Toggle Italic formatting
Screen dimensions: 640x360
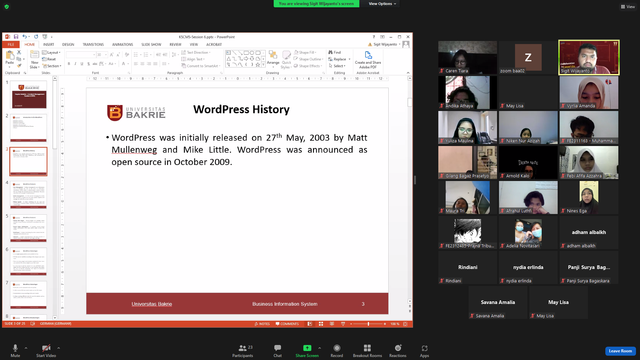[x=76, y=64]
